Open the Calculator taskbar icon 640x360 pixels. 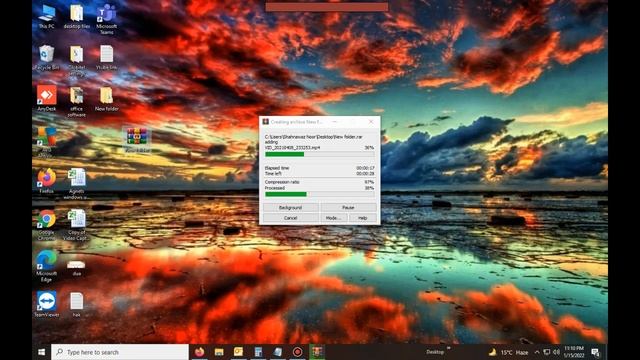click(x=258, y=352)
